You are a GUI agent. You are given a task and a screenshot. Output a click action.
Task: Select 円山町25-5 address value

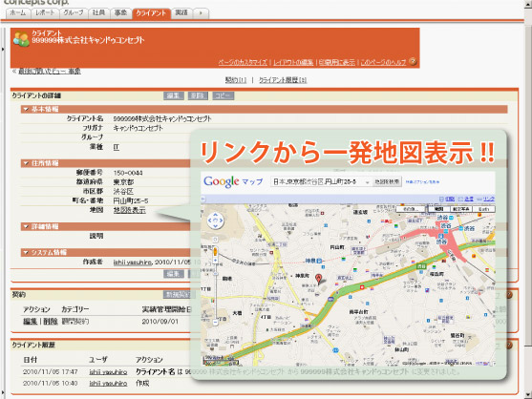click(131, 201)
